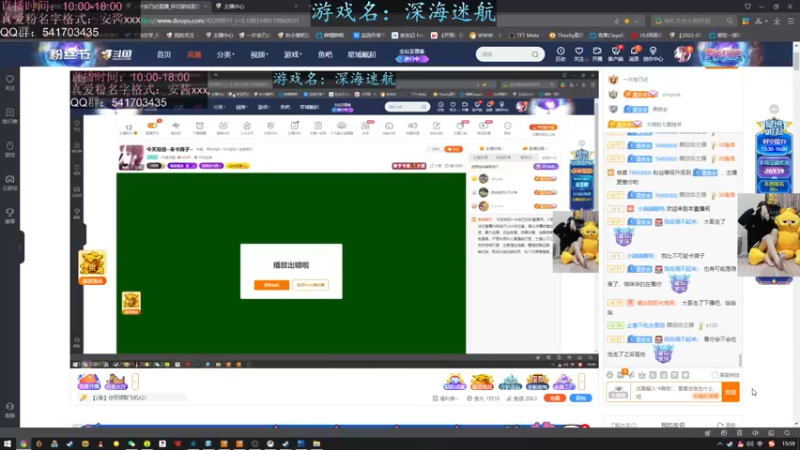
Task: Open the envelope icon with orange badge
Action: point(621,374)
